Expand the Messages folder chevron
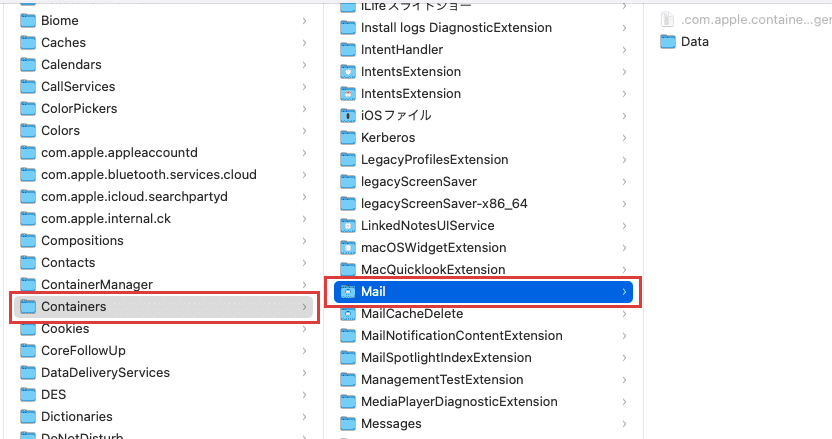The image size is (832, 439). click(625, 424)
